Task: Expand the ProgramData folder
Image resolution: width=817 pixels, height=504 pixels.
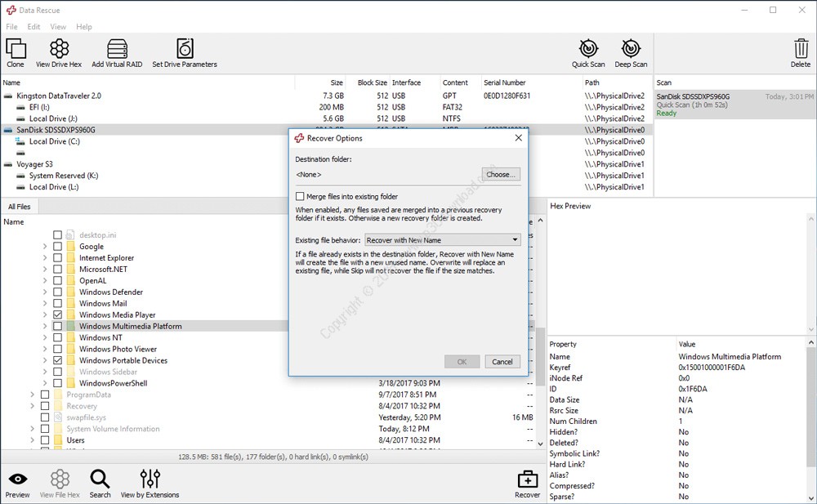Action: pos(33,395)
